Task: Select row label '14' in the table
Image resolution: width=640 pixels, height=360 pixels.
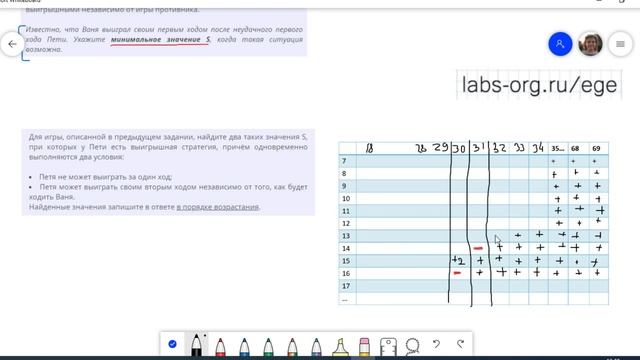Action: tap(346, 249)
